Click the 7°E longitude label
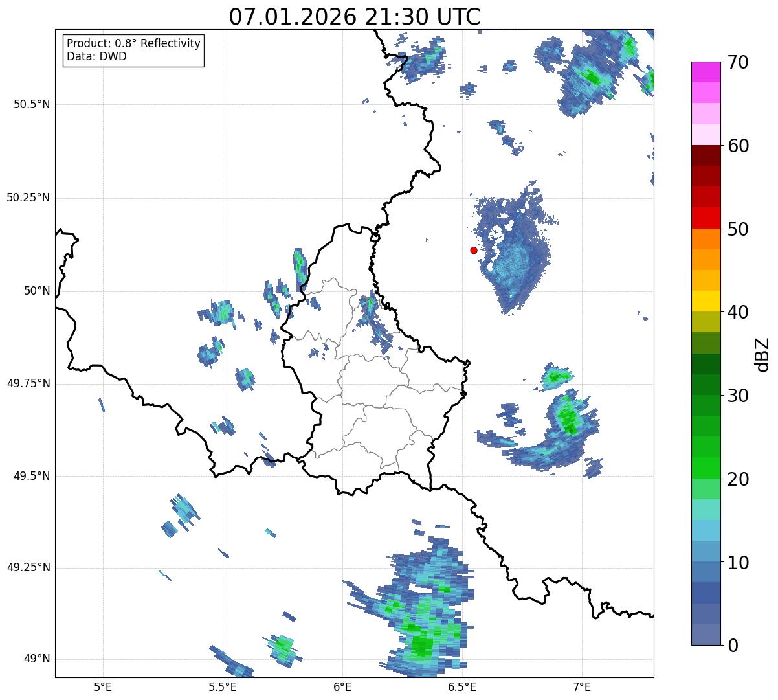The width and height of the screenshot is (778, 700). point(582,686)
